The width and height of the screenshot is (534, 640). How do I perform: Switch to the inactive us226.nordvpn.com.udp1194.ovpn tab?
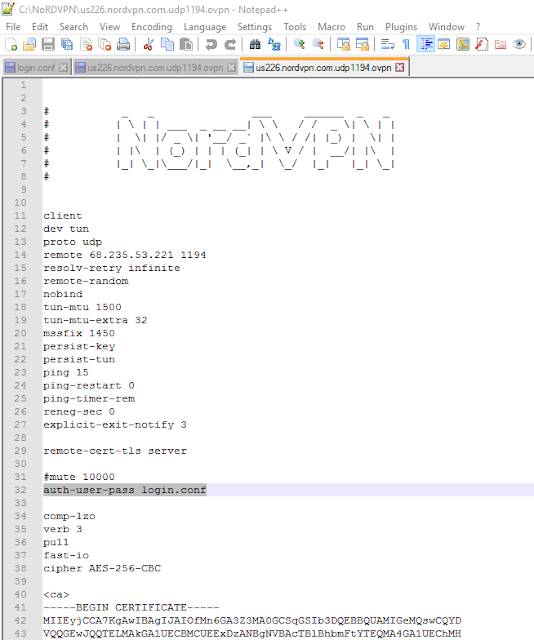pyautogui.click(x=155, y=68)
